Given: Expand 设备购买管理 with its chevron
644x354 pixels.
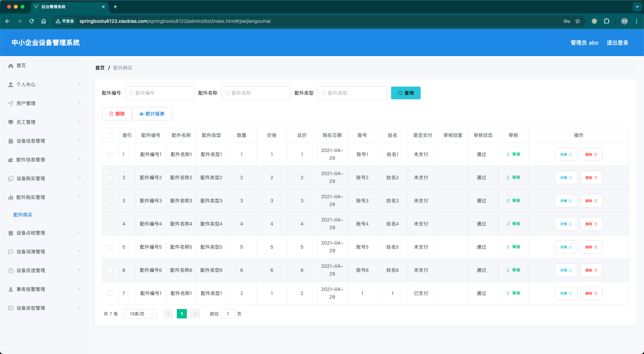Looking at the screenshot, I should 79,178.
